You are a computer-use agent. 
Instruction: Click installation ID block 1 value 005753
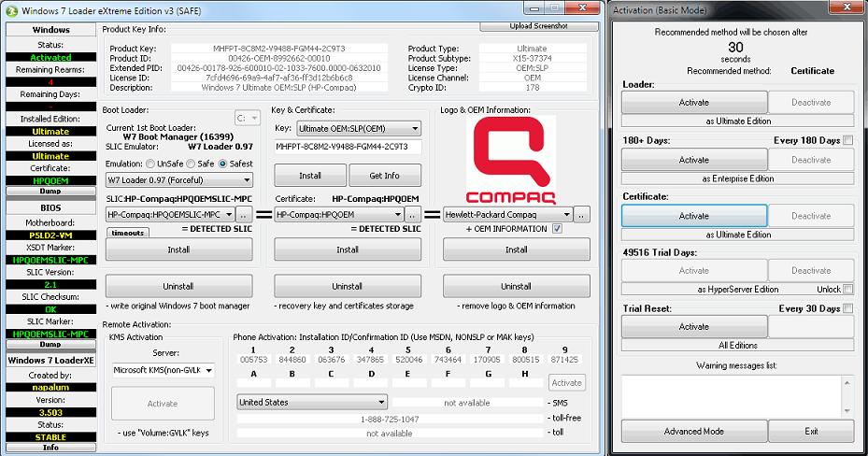click(253, 360)
